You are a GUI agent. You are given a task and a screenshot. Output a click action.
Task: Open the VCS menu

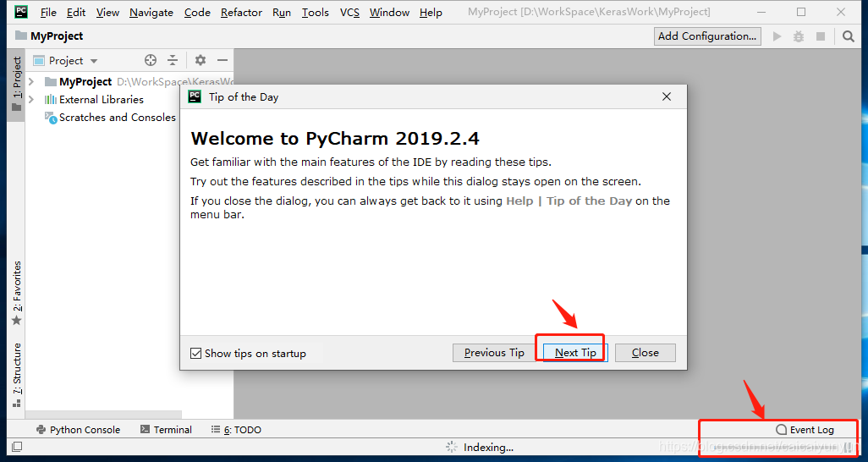click(x=349, y=12)
